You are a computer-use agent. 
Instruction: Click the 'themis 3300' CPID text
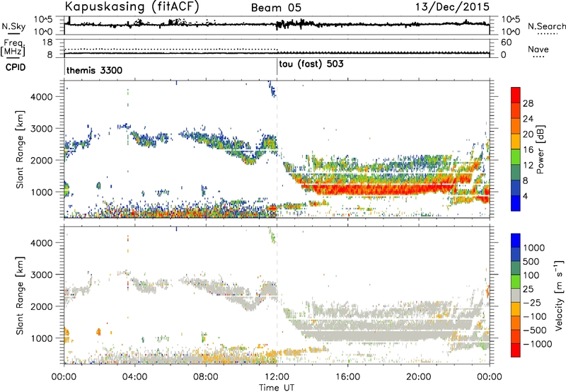click(x=94, y=70)
